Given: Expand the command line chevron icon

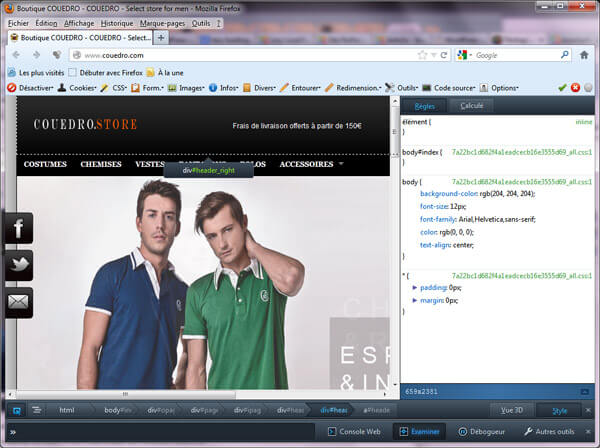Looking at the screenshot, I should coord(13,432).
